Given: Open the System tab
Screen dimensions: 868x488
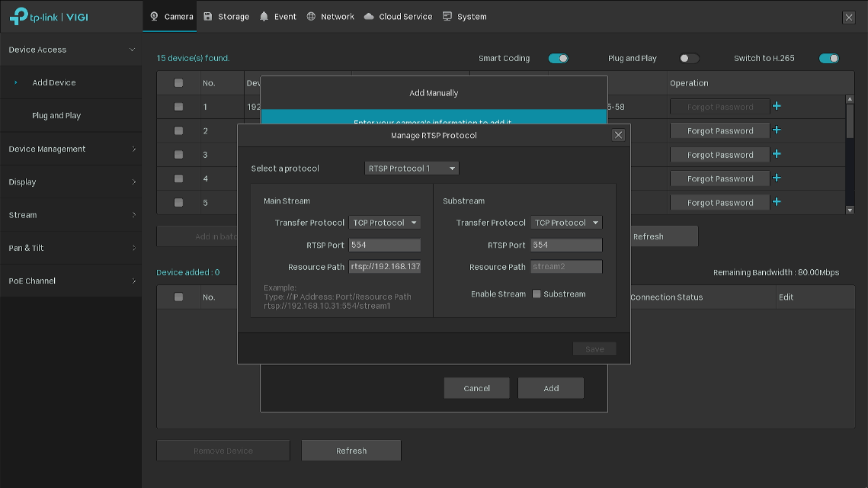Looking at the screenshot, I should 464,17.
